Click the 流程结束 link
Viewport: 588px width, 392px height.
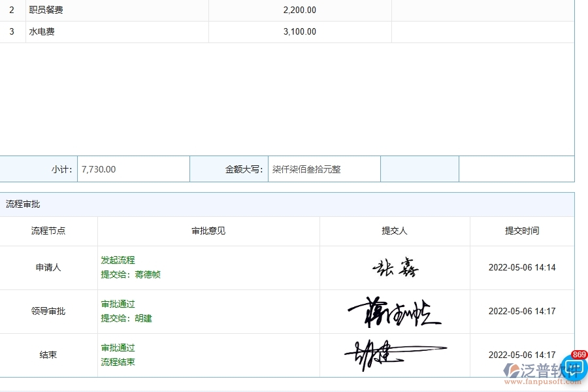[x=118, y=362]
